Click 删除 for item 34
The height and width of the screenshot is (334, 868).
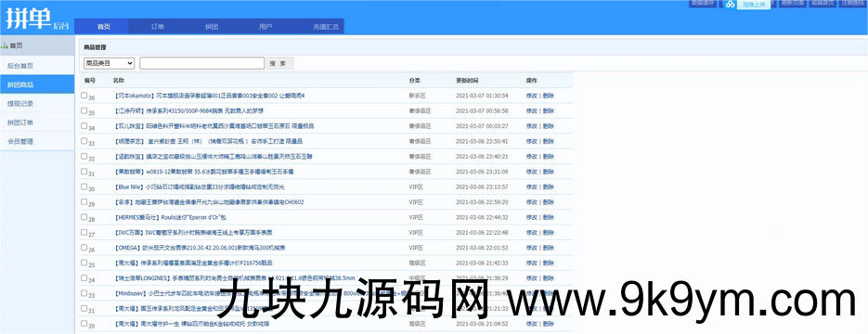pyautogui.click(x=548, y=126)
